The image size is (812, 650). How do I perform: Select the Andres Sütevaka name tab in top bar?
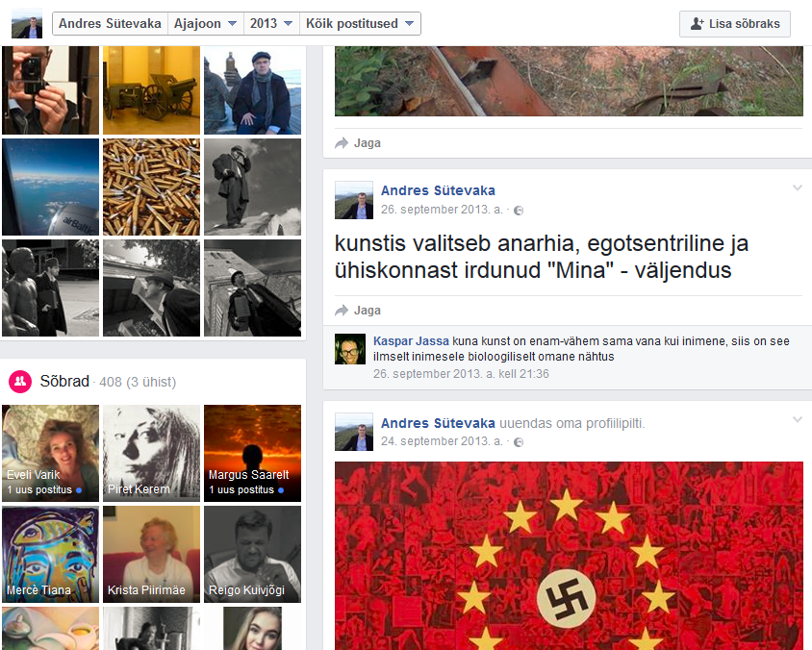tap(110, 24)
